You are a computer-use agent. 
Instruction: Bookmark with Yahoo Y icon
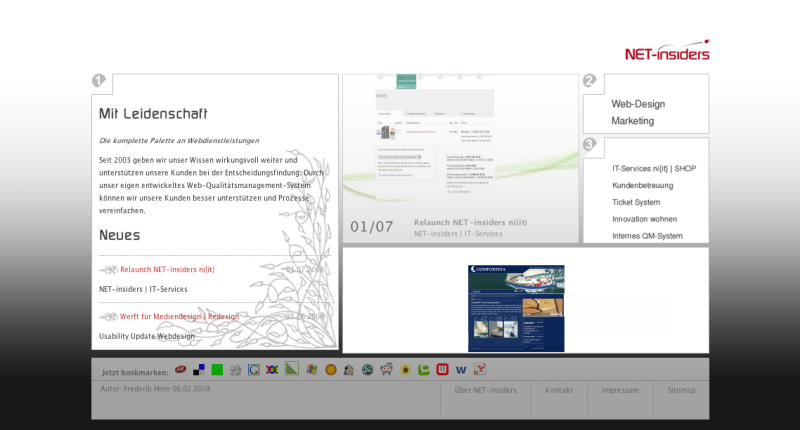point(480,369)
